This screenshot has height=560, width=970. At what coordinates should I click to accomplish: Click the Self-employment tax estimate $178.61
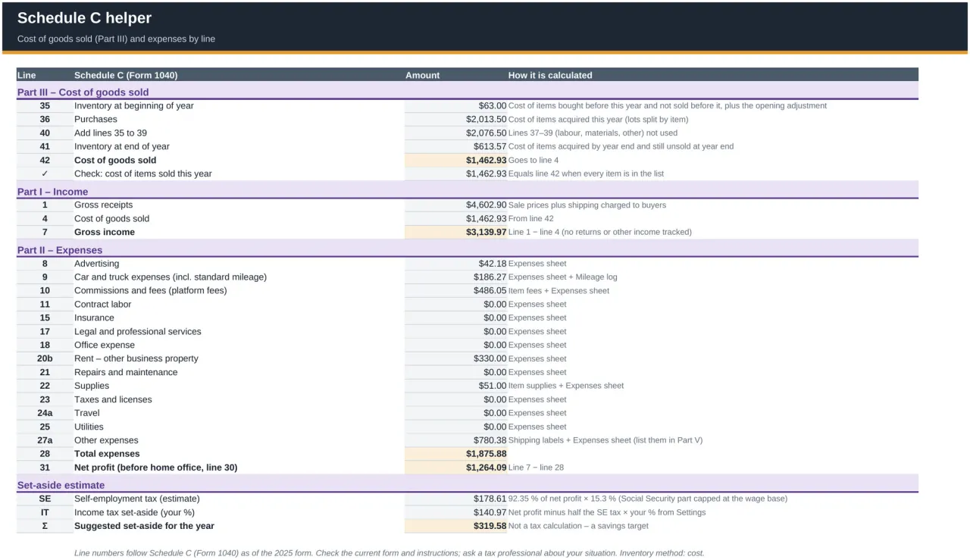455,499
